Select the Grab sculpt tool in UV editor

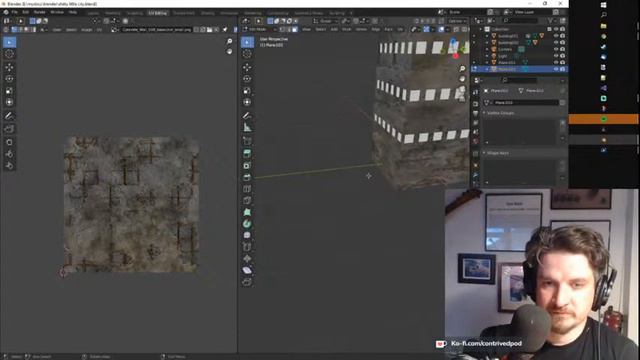click(9, 142)
